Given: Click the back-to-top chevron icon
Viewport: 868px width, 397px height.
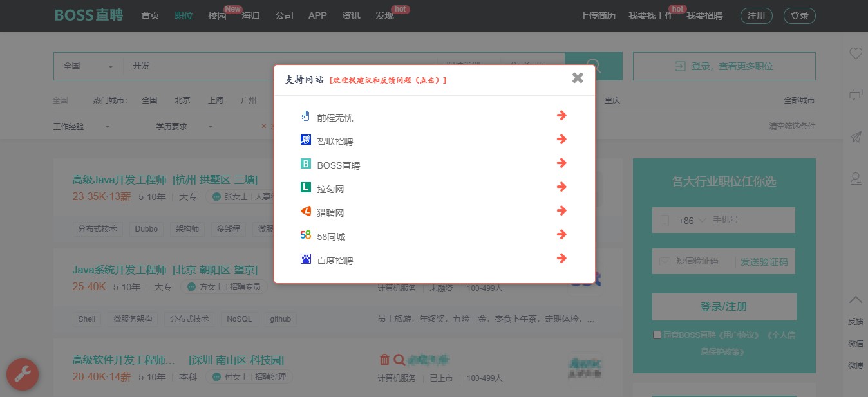Looking at the screenshot, I should tap(856, 299).
